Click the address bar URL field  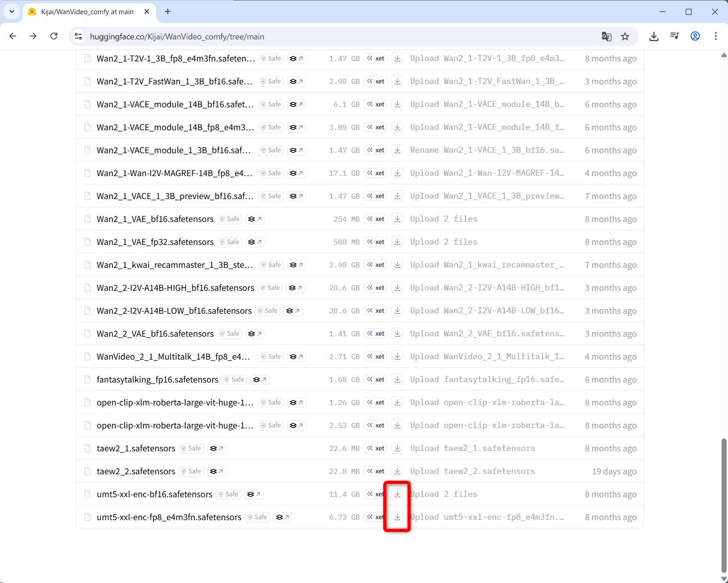321,36
